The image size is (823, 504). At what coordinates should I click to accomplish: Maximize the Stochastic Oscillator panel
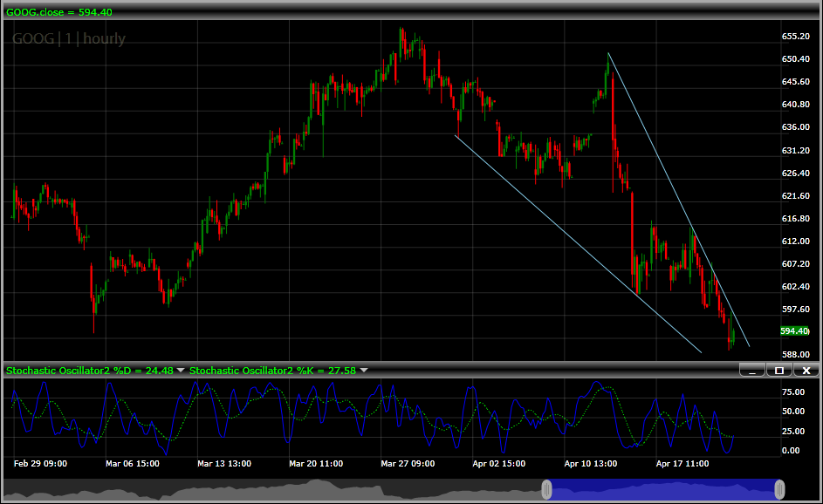coord(779,371)
